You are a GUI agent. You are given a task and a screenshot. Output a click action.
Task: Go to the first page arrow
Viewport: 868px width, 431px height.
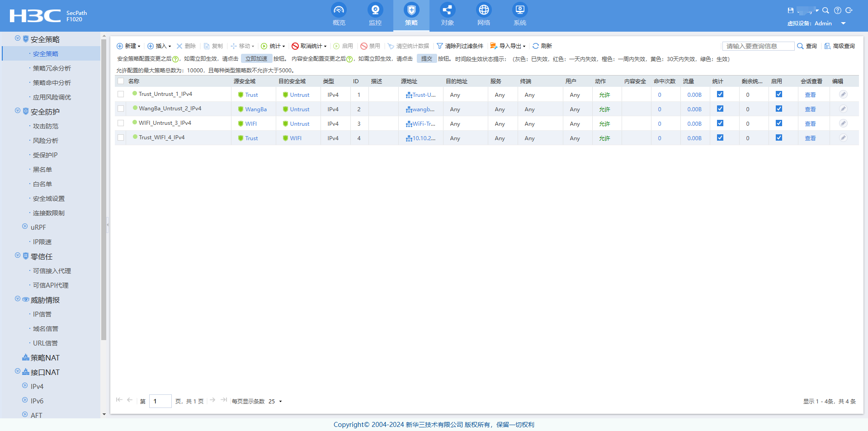(x=119, y=400)
